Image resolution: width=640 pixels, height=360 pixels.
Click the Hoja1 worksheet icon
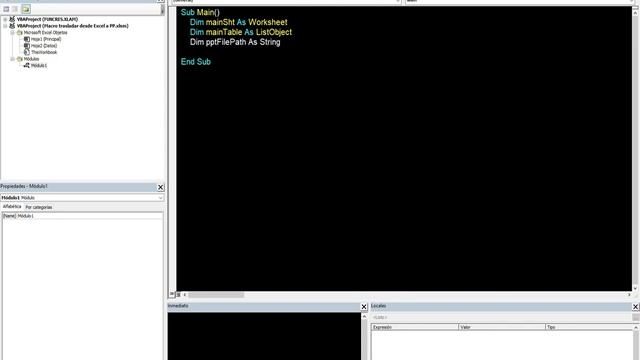point(27,39)
